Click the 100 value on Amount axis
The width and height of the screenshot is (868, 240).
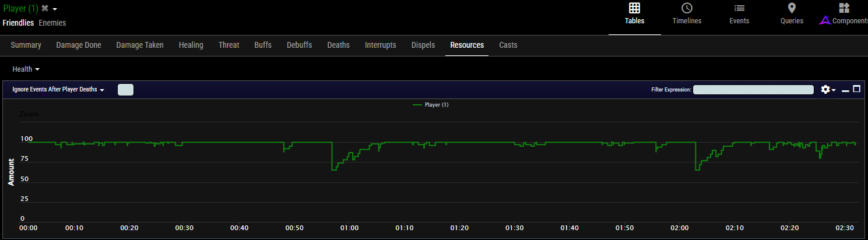tap(26, 139)
